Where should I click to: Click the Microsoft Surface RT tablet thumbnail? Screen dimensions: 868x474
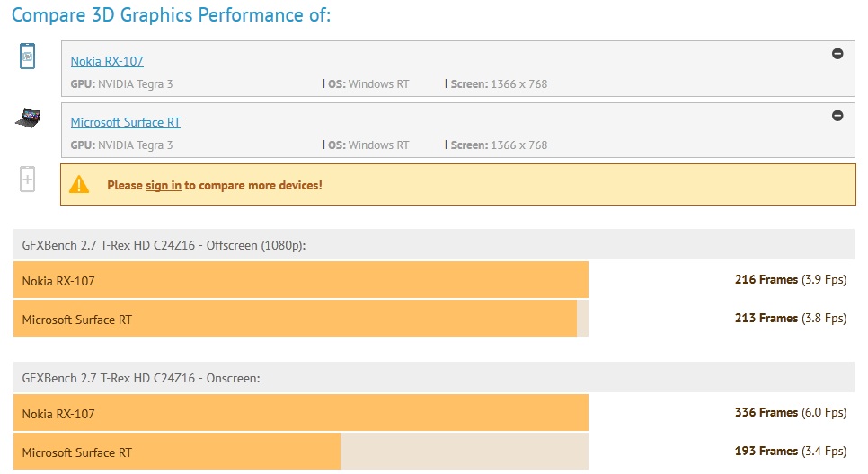(28, 118)
